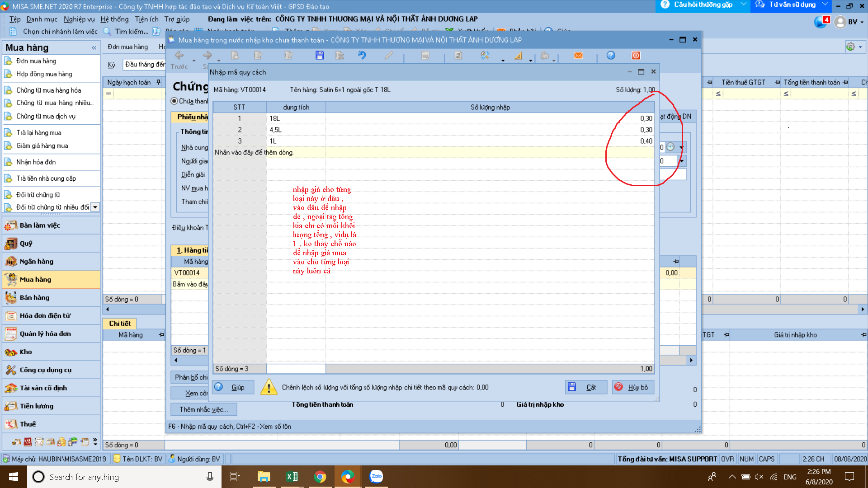Open the dropdown next to back arrow
The height and width of the screenshot is (488, 868).
194,61
